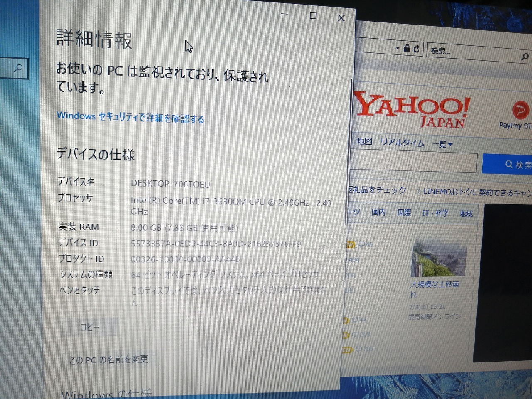Click the browser search box magnifier icon
The height and width of the screenshot is (399, 532).
(525, 57)
